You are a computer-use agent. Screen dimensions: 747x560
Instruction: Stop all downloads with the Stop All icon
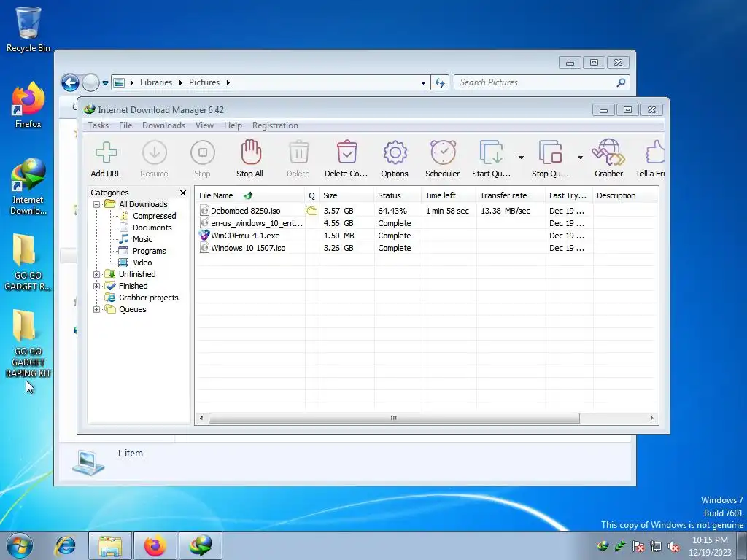pyautogui.click(x=251, y=152)
